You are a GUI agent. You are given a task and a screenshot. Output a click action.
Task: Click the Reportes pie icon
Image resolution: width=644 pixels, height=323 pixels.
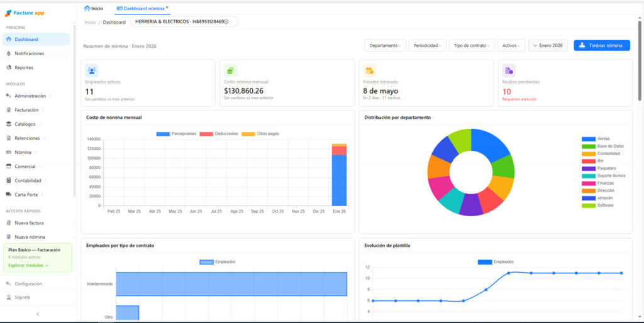pos(9,68)
